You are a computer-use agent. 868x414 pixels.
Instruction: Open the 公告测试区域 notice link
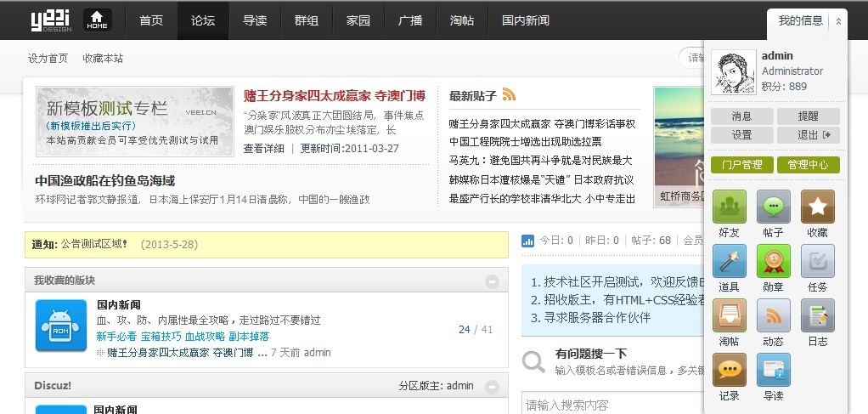click(x=94, y=244)
